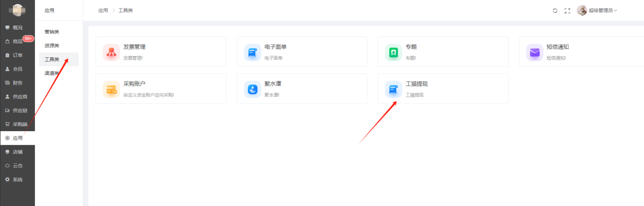Open 供应商 in the left sidebar
This screenshot has height=206, width=644.
(17, 97)
